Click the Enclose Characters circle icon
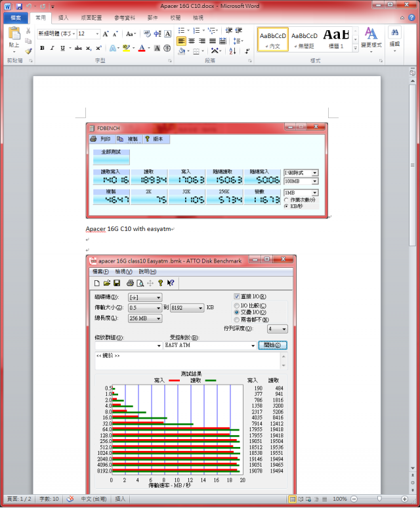This screenshot has height=508, width=420. (x=167, y=49)
